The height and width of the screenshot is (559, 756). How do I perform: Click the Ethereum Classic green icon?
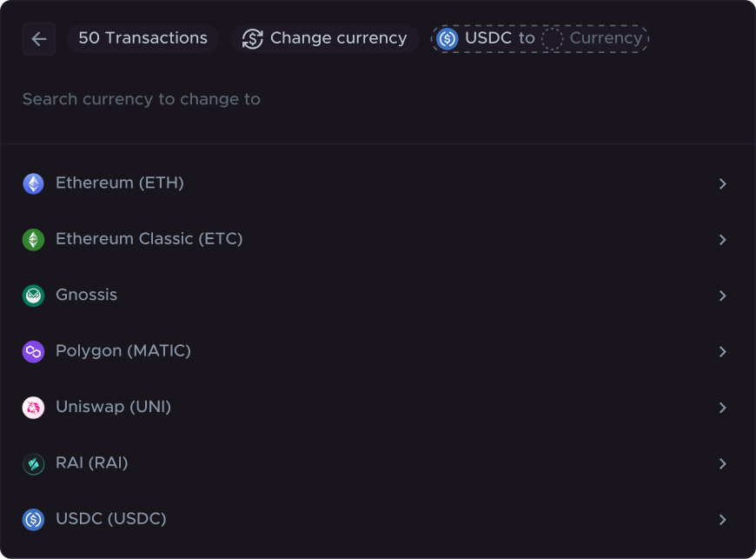[33, 239]
